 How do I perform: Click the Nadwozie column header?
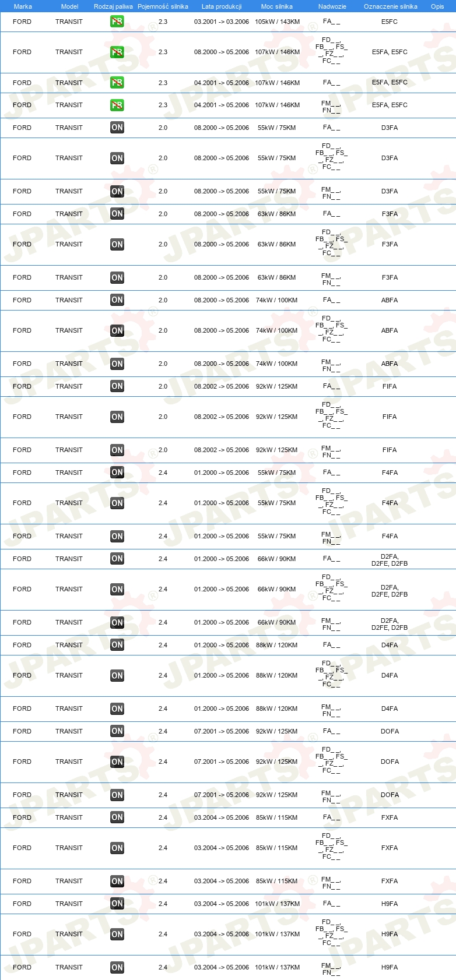pos(332,6)
